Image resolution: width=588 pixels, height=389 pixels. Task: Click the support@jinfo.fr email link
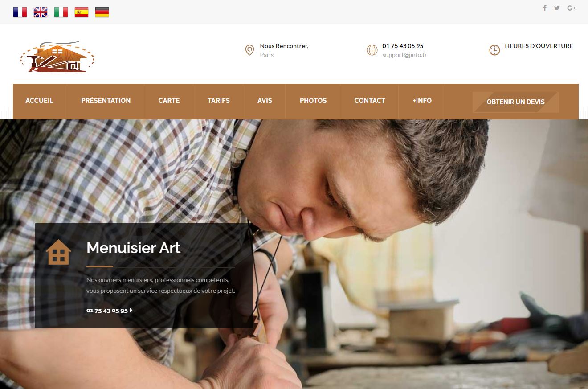(x=404, y=55)
